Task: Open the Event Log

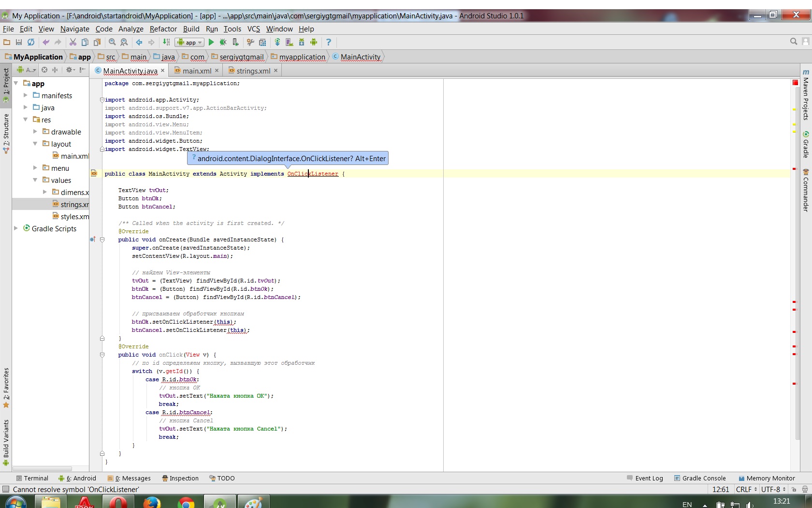Action: [645, 478]
